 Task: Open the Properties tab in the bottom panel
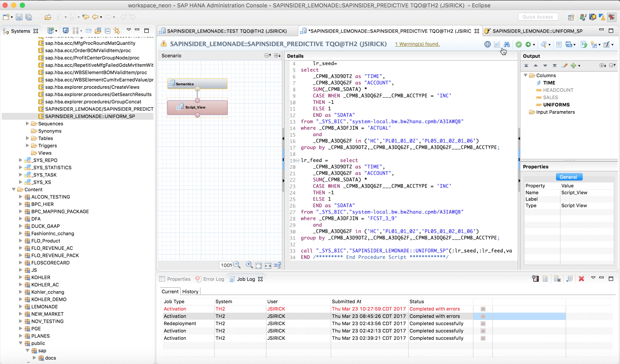(x=175, y=279)
